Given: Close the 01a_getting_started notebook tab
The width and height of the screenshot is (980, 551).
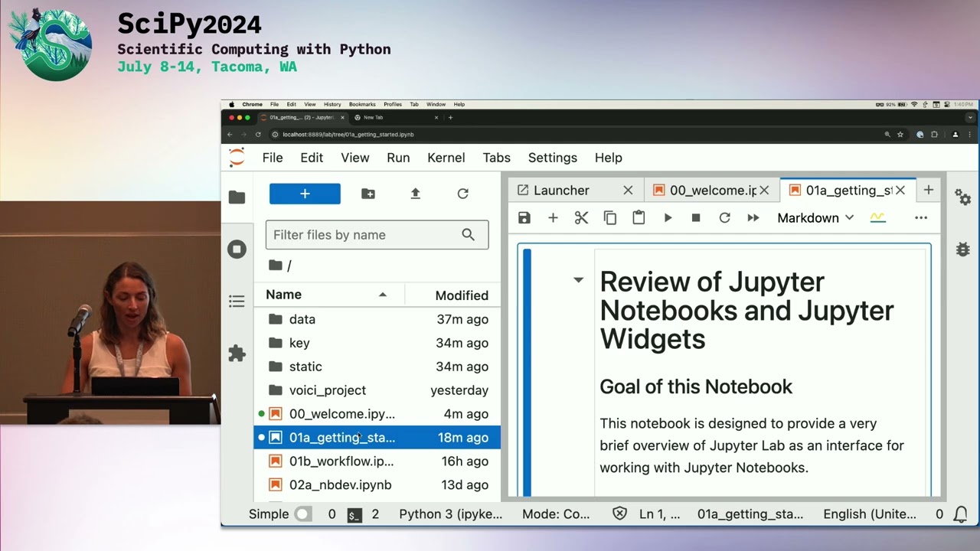Looking at the screenshot, I should coord(900,191).
